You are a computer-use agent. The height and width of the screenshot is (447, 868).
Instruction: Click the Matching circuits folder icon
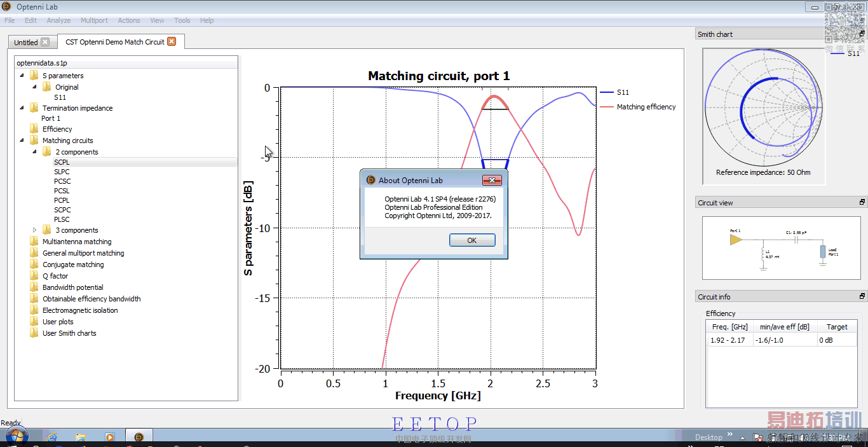pyautogui.click(x=34, y=141)
